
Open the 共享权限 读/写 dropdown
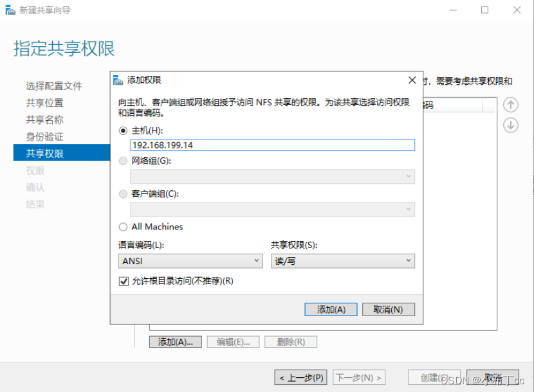pos(342,261)
